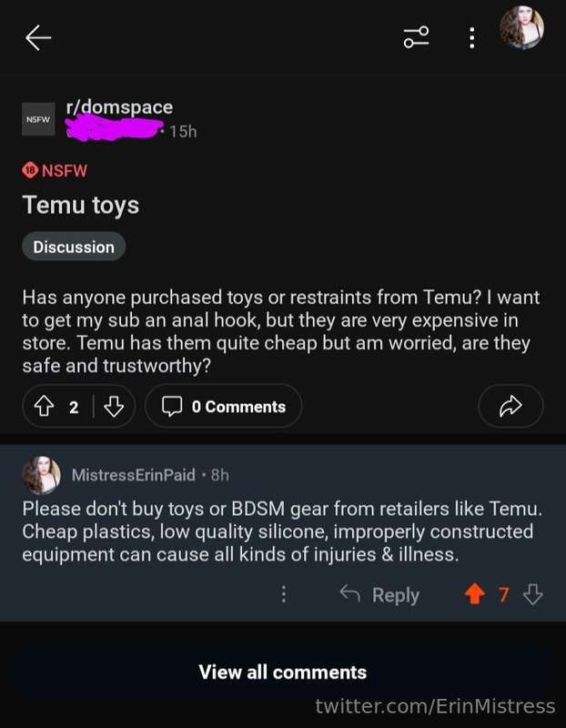Downvote MistressErinPaid's comment
This screenshot has height=728, width=566.
[x=532, y=594]
